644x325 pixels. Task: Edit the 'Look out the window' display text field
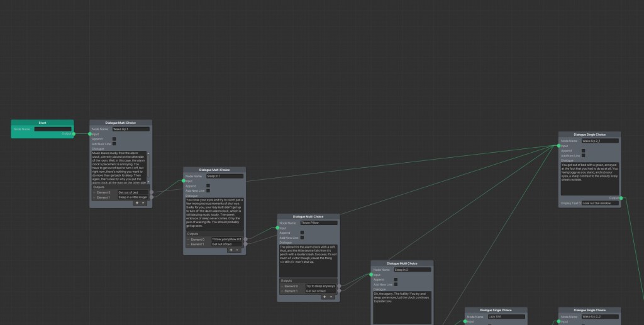(x=600, y=203)
